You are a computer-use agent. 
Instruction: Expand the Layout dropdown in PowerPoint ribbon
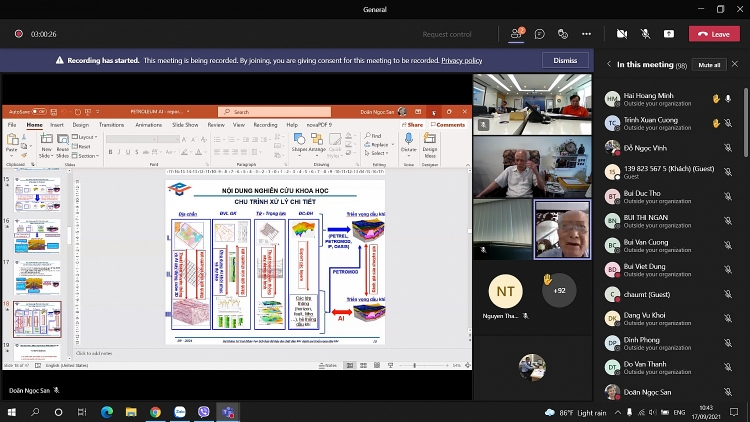coord(86,137)
